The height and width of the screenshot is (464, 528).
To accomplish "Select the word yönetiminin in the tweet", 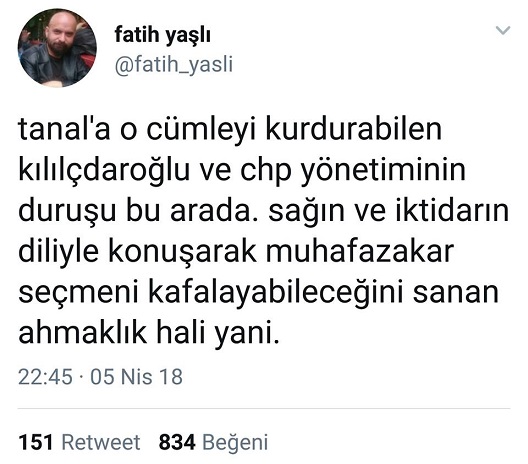I will (x=383, y=171).
